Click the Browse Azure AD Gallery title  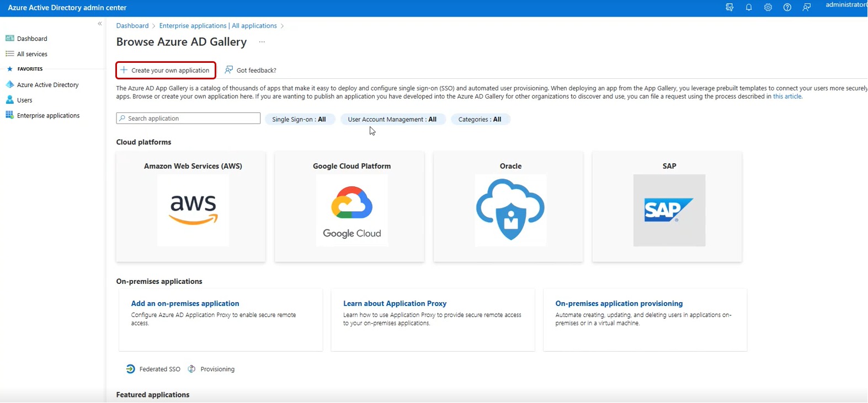pos(182,42)
